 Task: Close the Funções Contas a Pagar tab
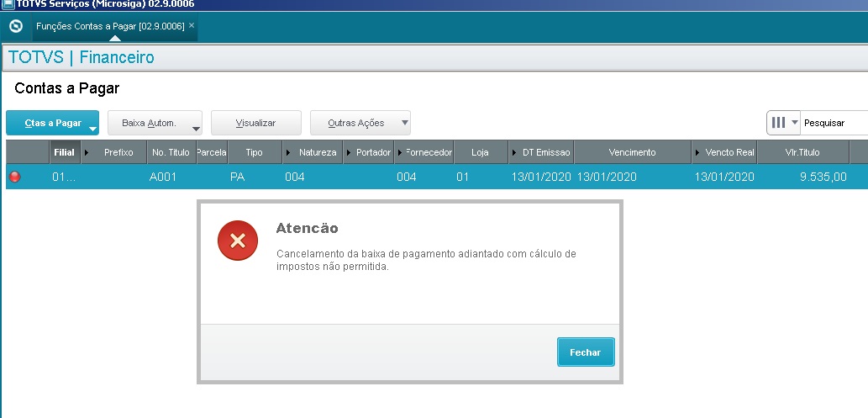click(x=192, y=25)
